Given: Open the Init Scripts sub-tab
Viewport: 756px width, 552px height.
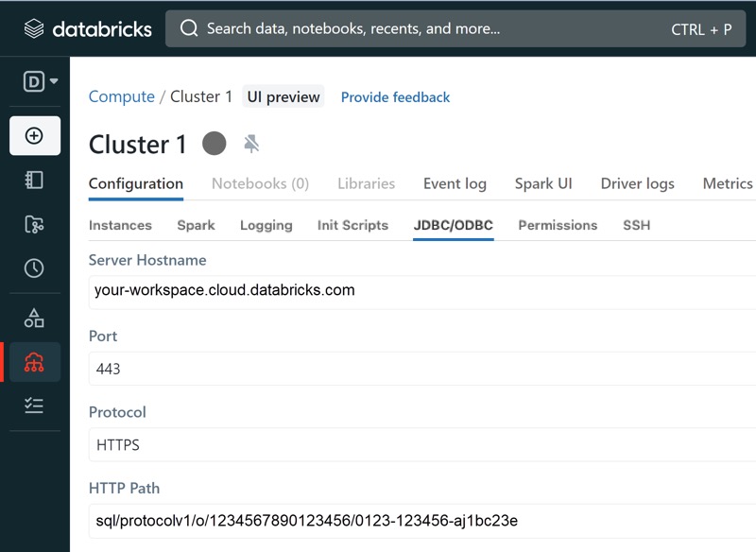Looking at the screenshot, I should coord(352,225).
